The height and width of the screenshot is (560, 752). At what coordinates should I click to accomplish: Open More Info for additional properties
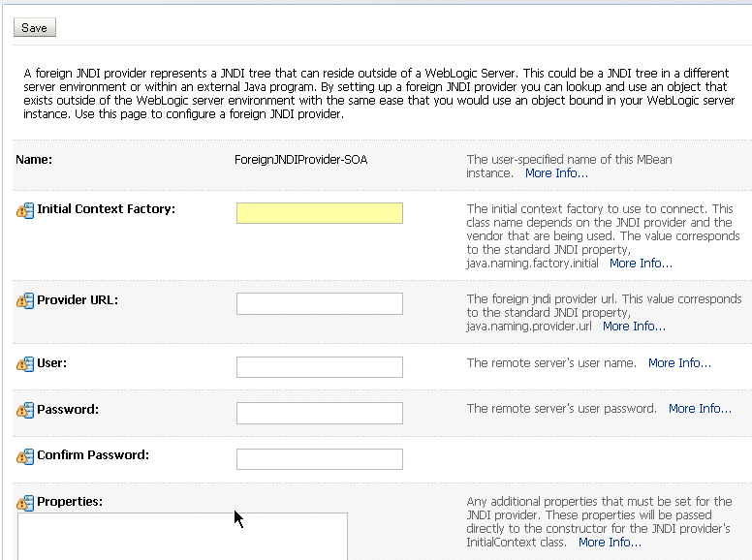coord(610,543)
